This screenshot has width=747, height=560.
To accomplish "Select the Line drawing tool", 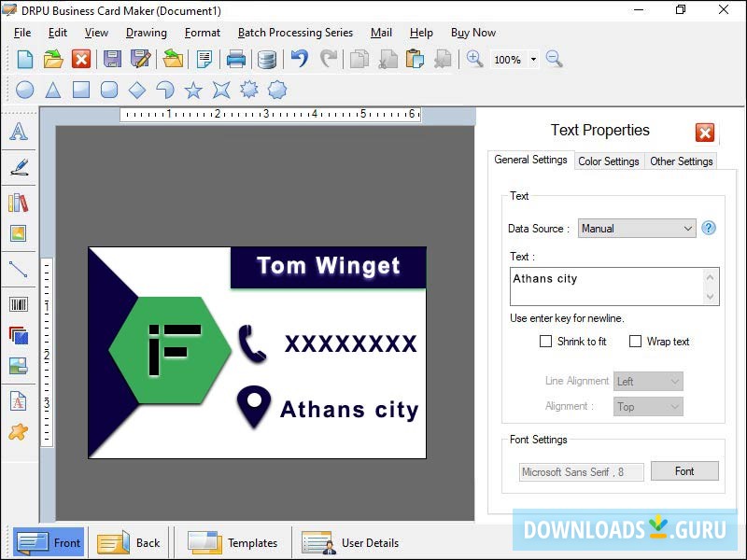I will tap(19, 269).
